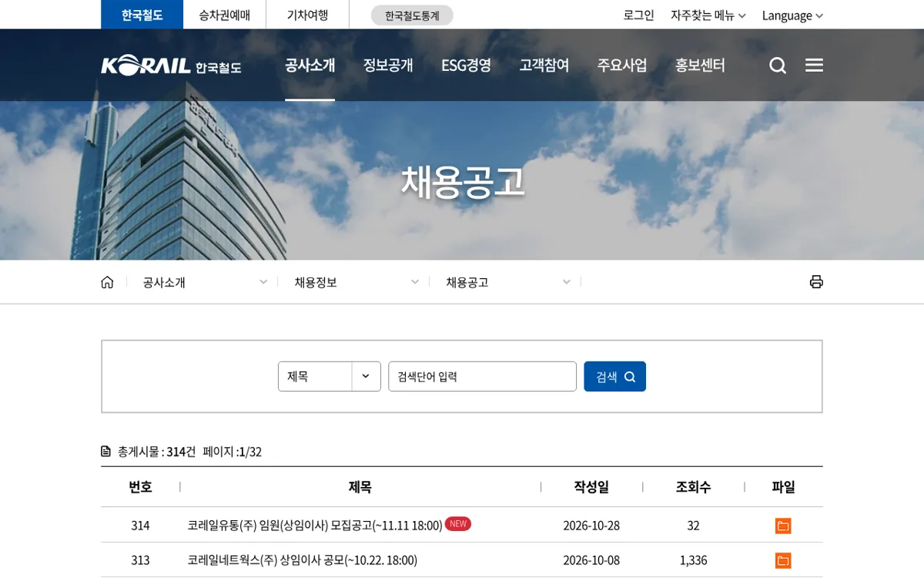Open the 공사소개 main menu
Image resolution: width=924 pixels, height=578 pixels.
[x=310, y=66]
